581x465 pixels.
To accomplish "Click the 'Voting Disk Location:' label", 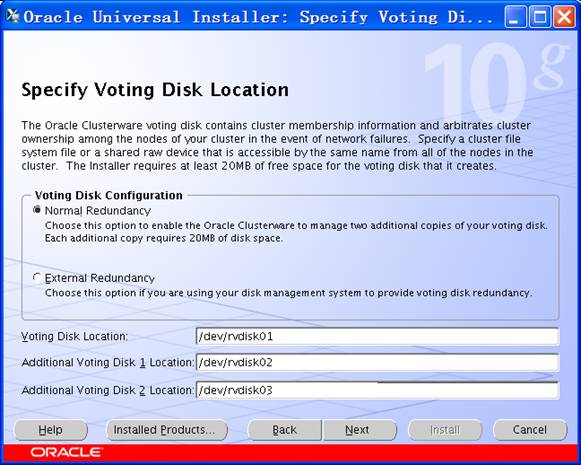I will point(74,336).
